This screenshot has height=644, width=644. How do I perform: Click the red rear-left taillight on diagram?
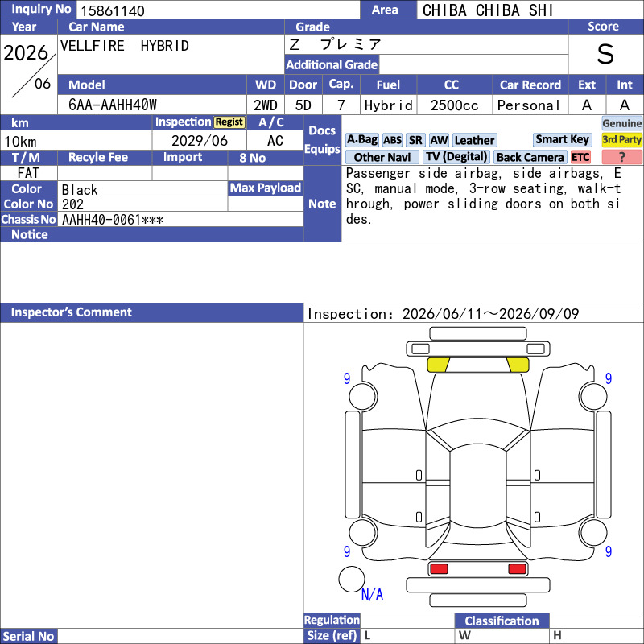(438, 569)
